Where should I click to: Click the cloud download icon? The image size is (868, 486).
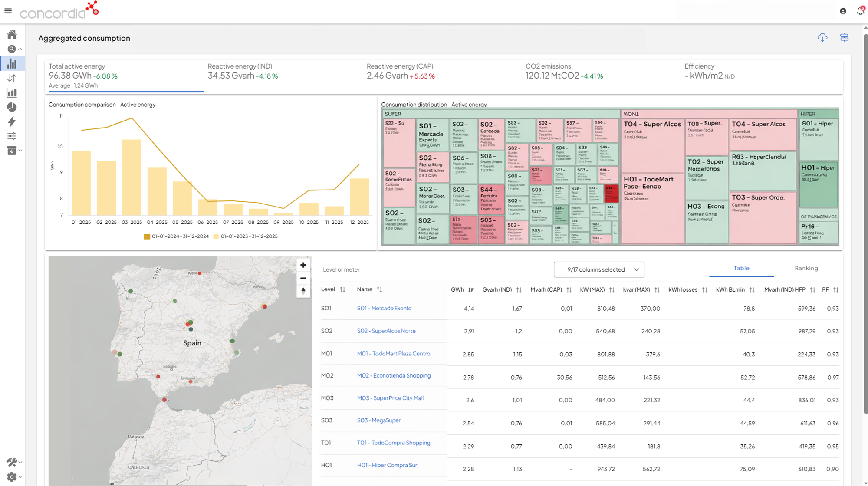[x=822, y=38]
